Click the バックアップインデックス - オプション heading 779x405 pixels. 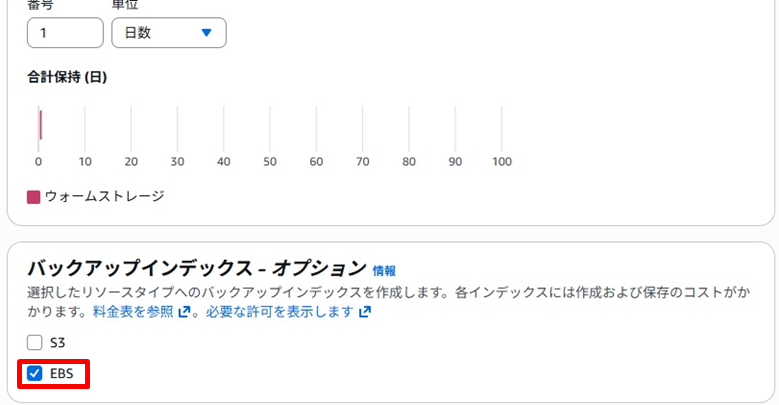pos(197,268)
